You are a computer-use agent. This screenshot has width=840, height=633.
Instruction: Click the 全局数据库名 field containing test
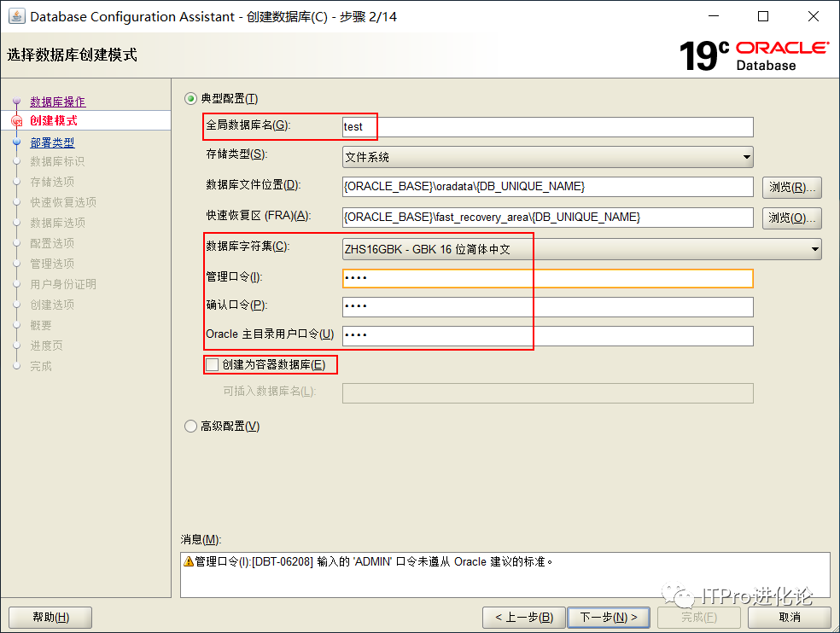point(547,127)
